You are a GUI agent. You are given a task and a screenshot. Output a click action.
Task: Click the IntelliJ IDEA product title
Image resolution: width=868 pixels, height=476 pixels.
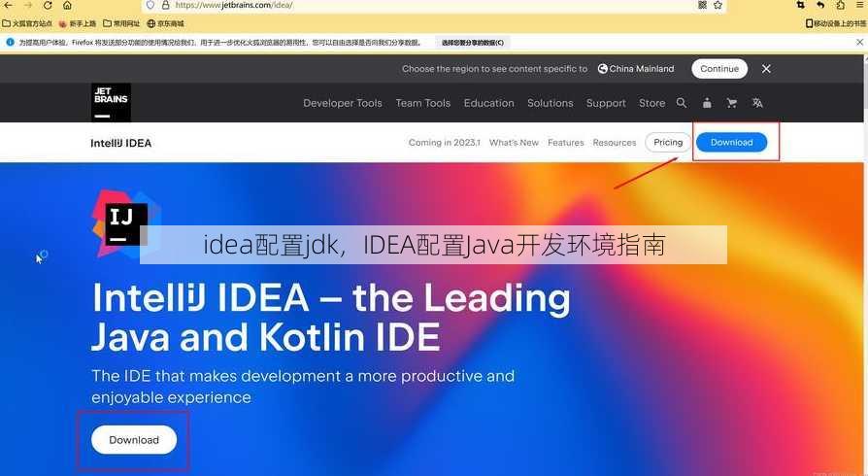[120, 143]
